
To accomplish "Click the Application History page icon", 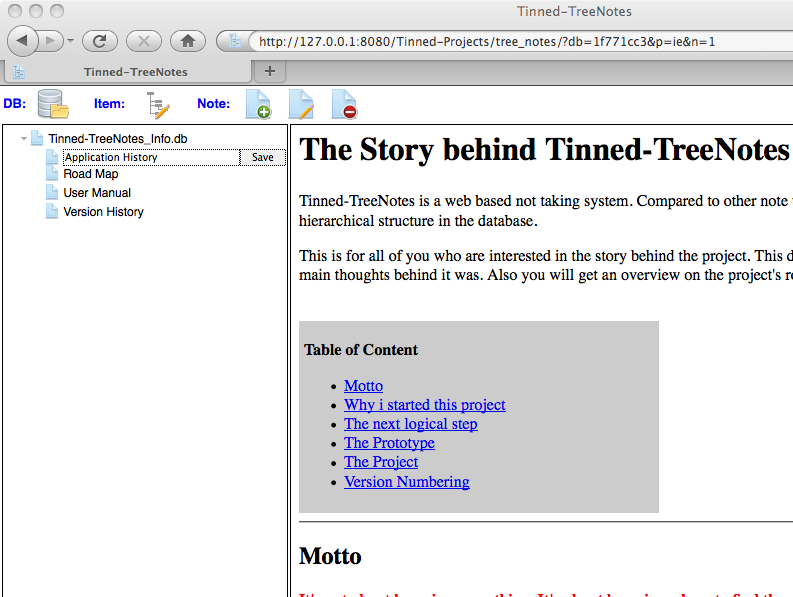I will (x=52, y=157).
